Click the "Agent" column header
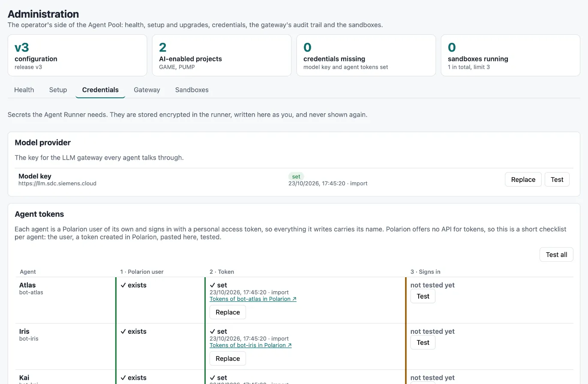 28,272
